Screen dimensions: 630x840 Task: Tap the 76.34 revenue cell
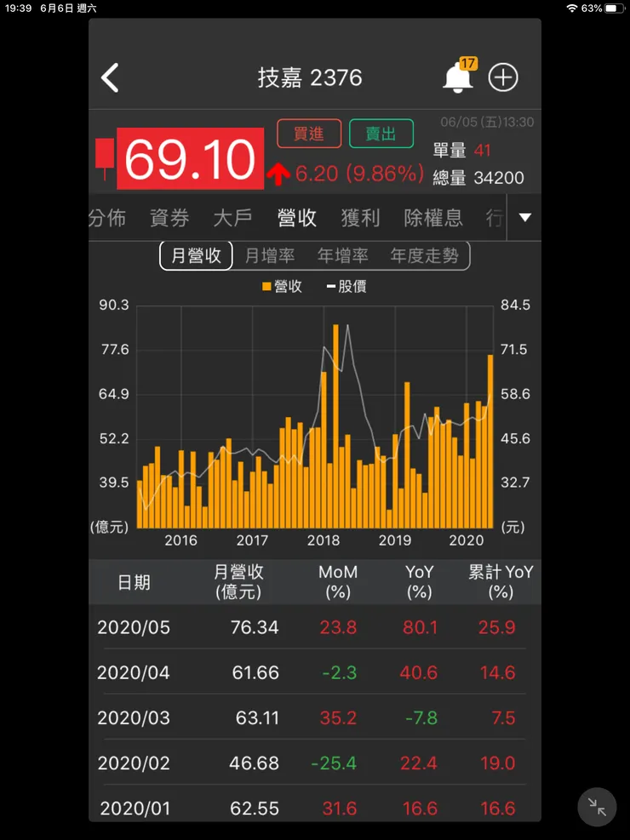pyautogui.click(x=255, y=627)
